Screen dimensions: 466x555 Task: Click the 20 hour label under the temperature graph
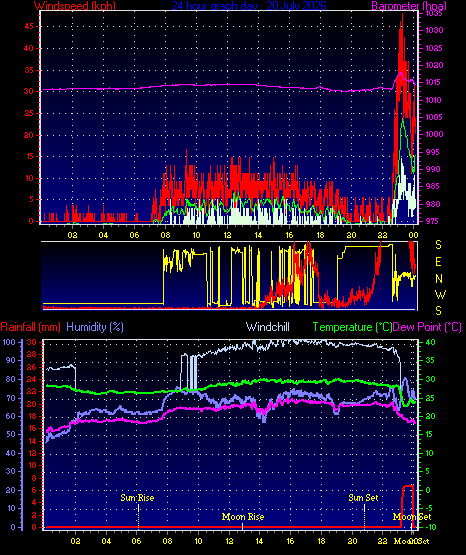[352, 541]
